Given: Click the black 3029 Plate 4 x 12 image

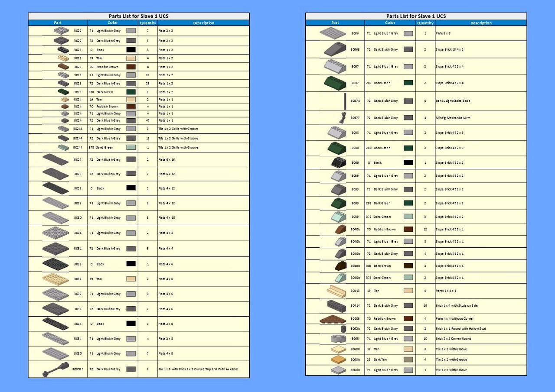Looking at the screenshot, I should (x=55, y=188).
